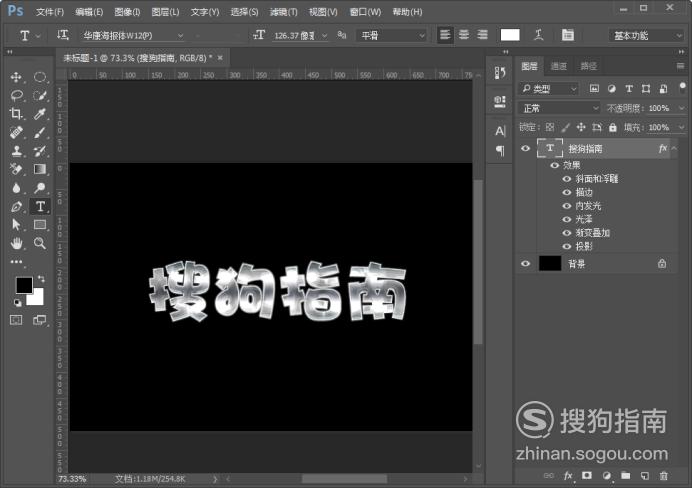This screenshot has height=488, width=692.
Task: Hide the 描边 effect
Action: point(567,192)
